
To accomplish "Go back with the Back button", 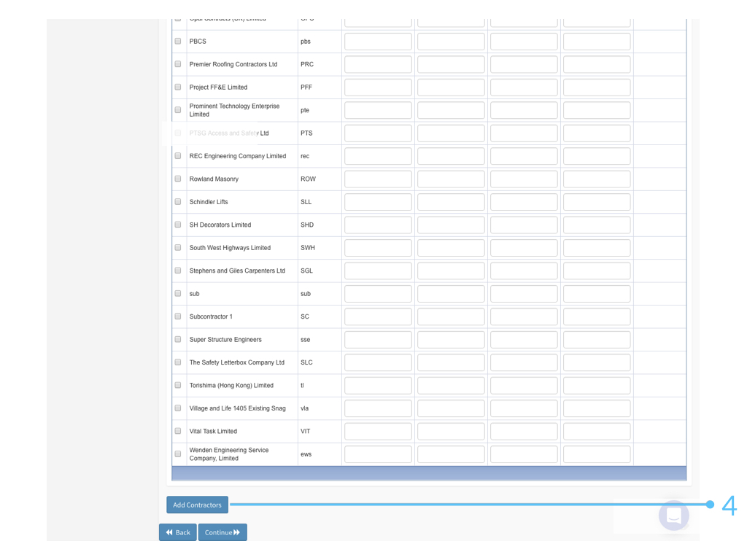I will (x=178, y=532).
